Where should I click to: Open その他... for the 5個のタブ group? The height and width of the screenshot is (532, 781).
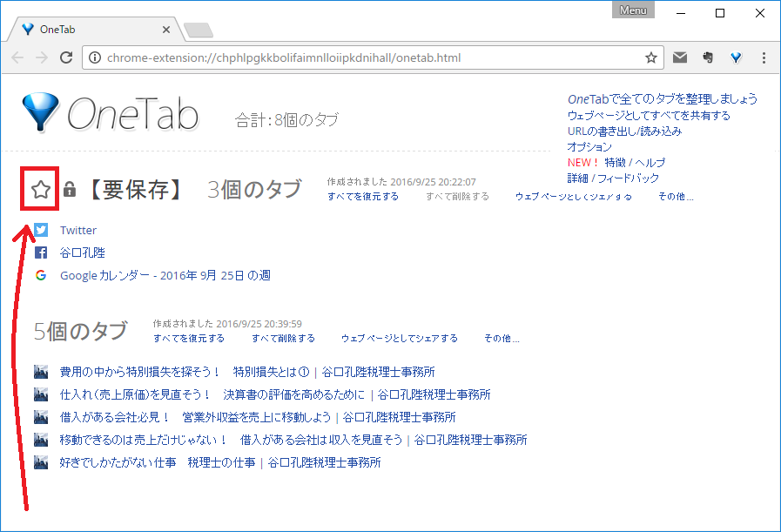502,339
